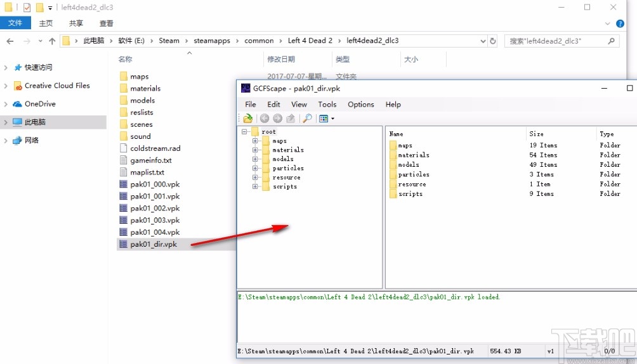Open the 文件 tab in Explorer ribbon

pyautogui.click(x=15, y=23)
